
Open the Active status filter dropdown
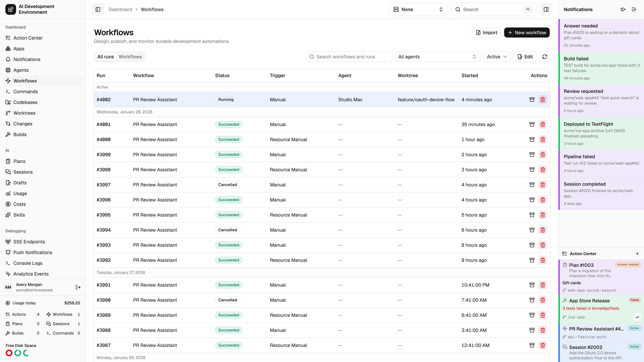pyautogui.click(x=497, y=57)
